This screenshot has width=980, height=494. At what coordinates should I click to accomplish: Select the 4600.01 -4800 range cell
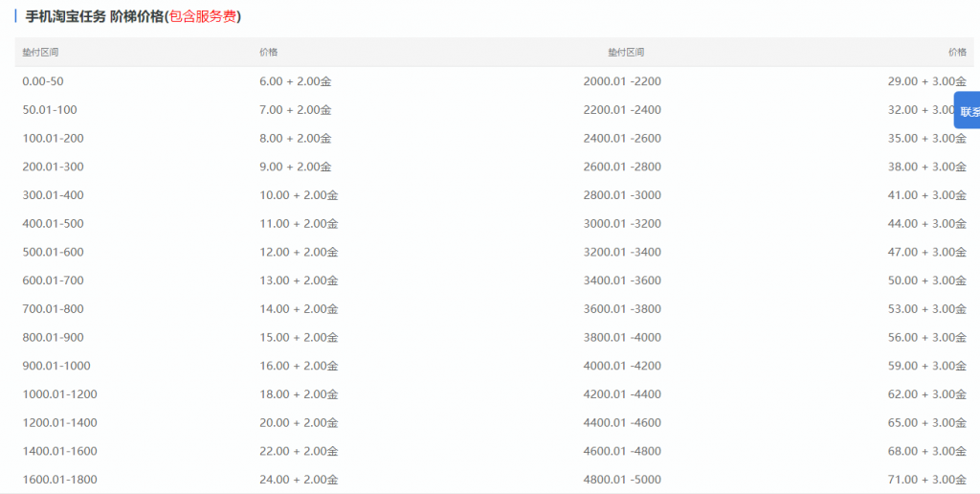click(x=622, y=452)
